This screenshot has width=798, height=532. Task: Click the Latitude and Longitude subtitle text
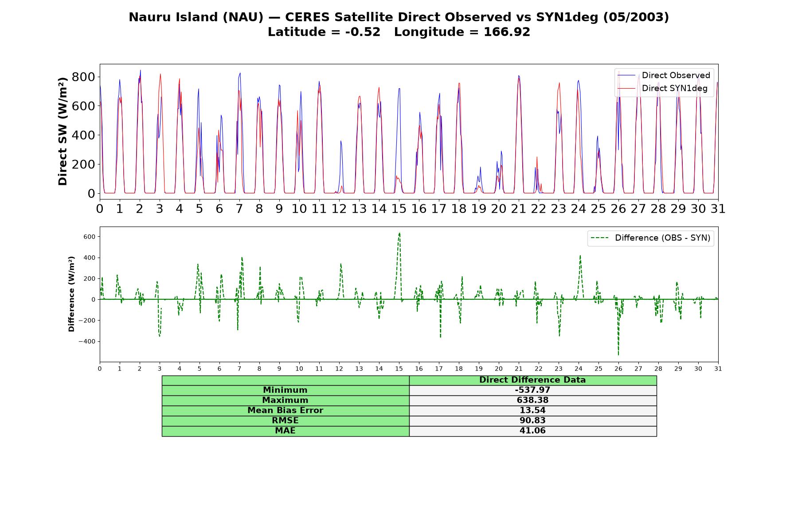click(x=399, y=32)
